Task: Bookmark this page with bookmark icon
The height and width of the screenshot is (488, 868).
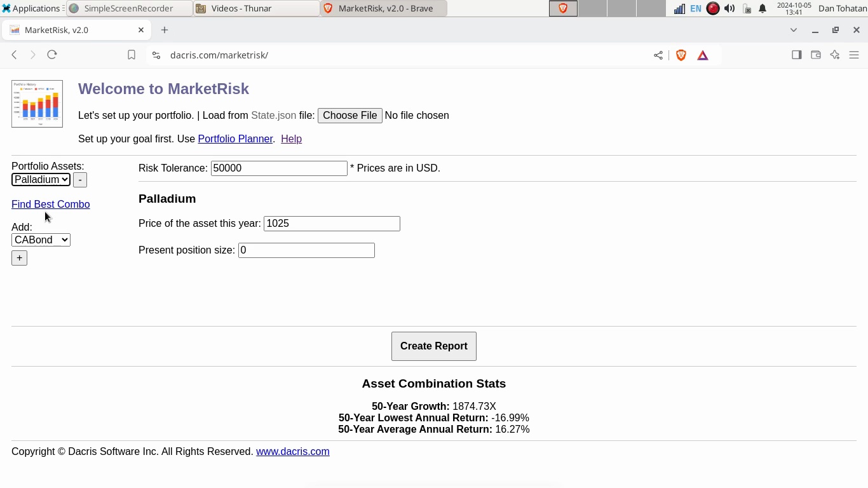Action: (132, 55)
